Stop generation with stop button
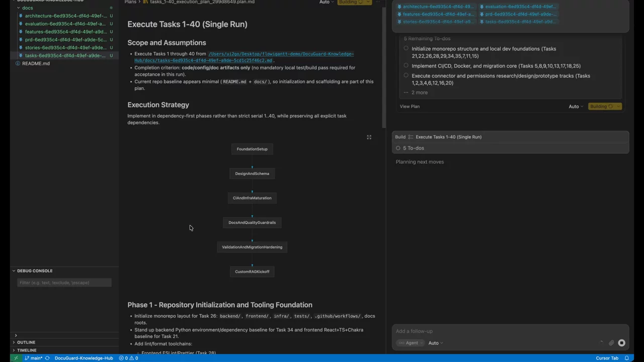This screenshot has width=644, height=362. point(621,343)
